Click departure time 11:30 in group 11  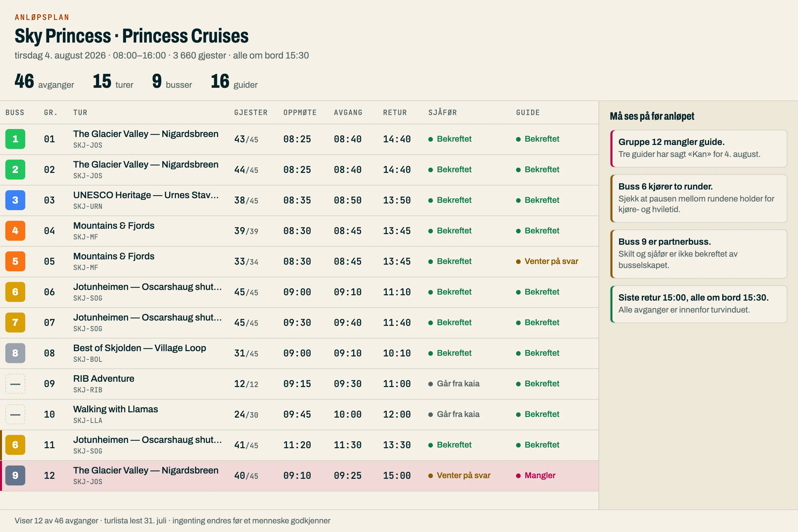pyautogui.click(x=347, y=445)
